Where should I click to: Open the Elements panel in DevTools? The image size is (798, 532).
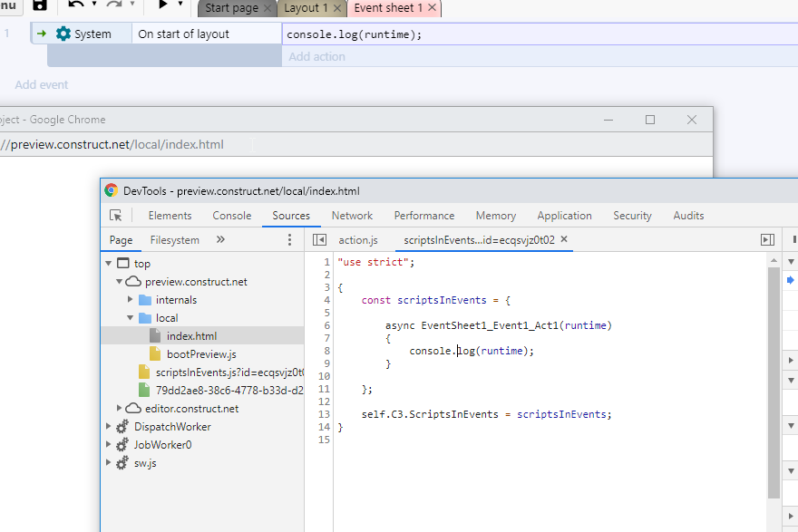tap(170, 216)
